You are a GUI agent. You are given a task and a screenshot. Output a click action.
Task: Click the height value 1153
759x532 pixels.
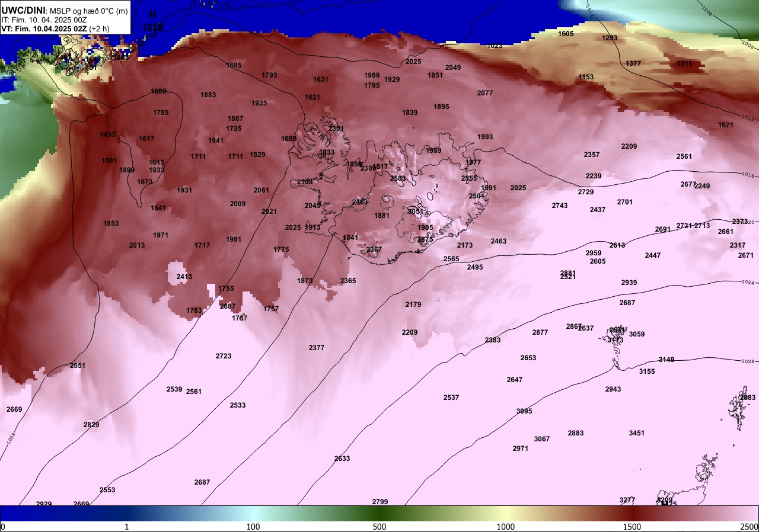coord(586,78)
